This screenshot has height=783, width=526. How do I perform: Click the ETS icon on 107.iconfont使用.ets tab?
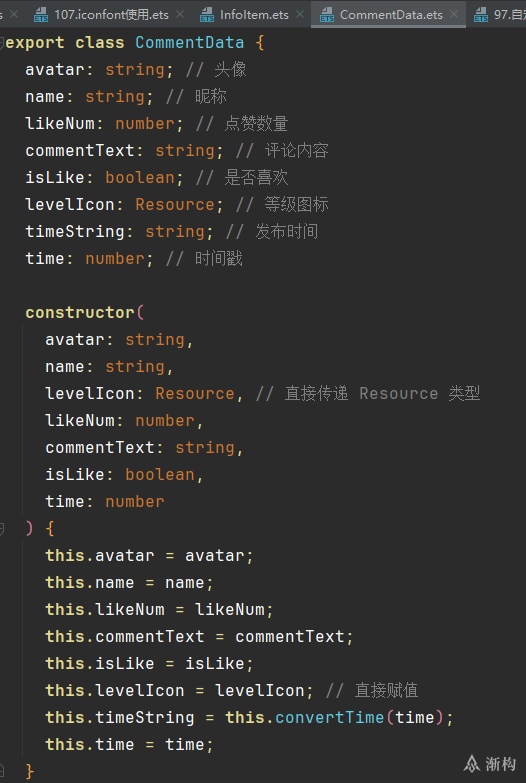pyautogui.click(x=41, y=15)
